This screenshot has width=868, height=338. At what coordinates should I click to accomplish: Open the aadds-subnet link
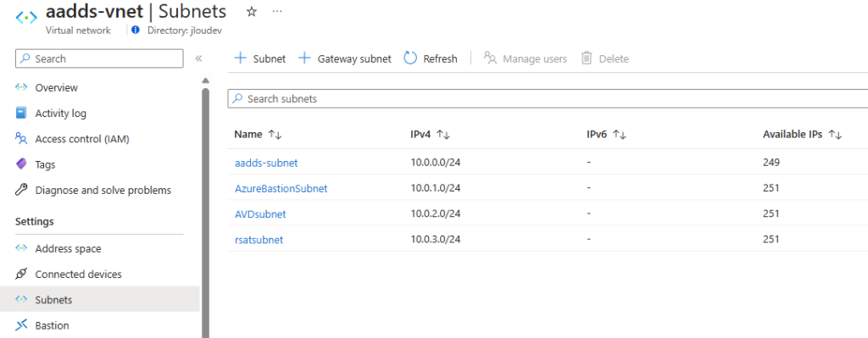point(266,163)
